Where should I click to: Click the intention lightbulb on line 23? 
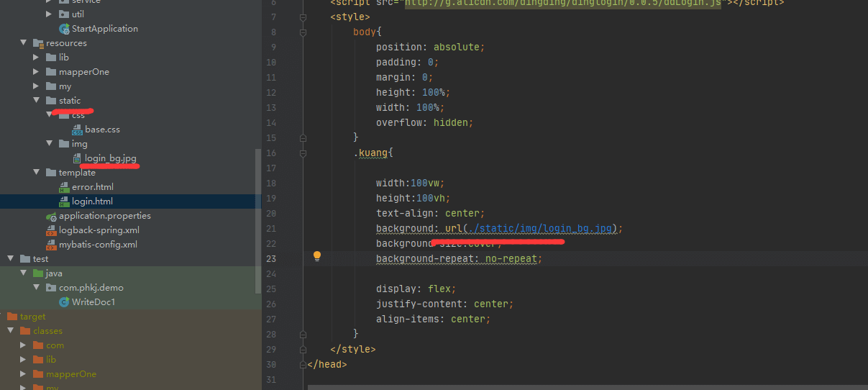(316, 256)
